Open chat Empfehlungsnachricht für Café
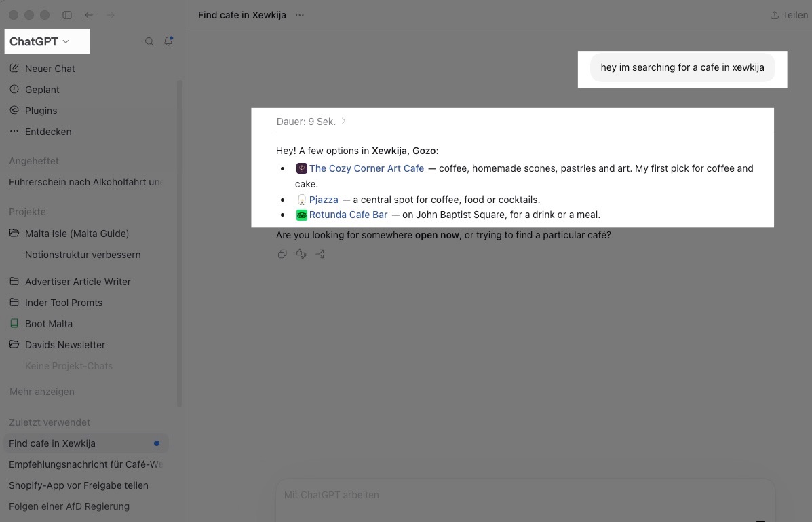Viewport: 812px width, 522px height. [86, 464]
